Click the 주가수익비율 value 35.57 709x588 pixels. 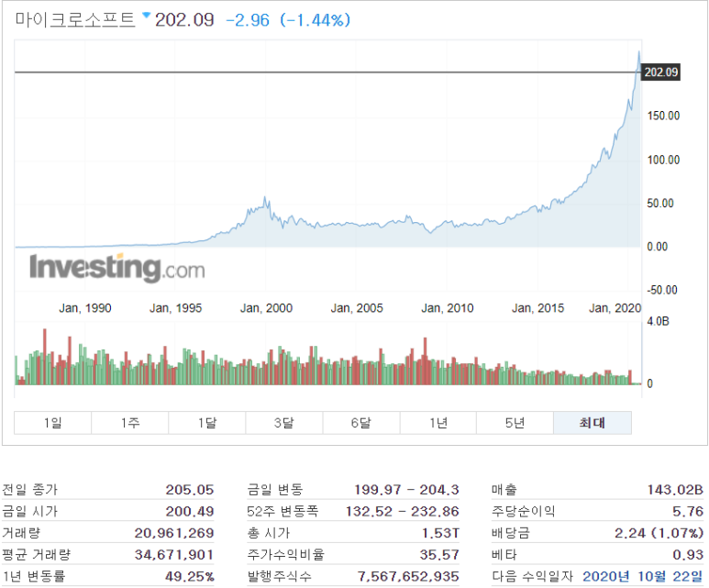click(439, 555)
